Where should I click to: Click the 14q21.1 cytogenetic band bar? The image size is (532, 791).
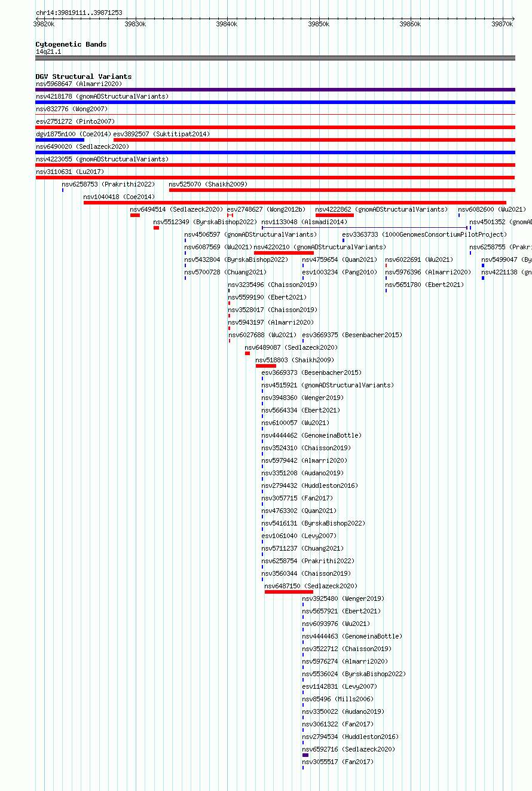tap(276, 58)
